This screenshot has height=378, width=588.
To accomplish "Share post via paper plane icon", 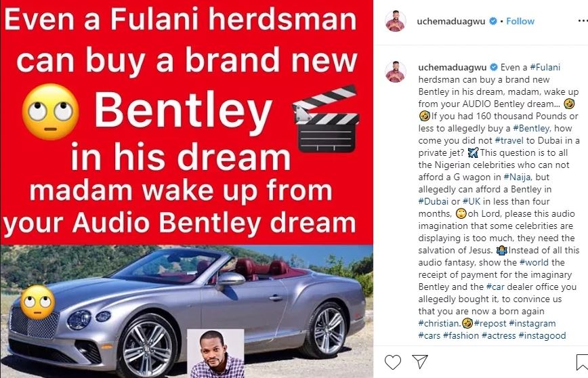I will 419,362.
